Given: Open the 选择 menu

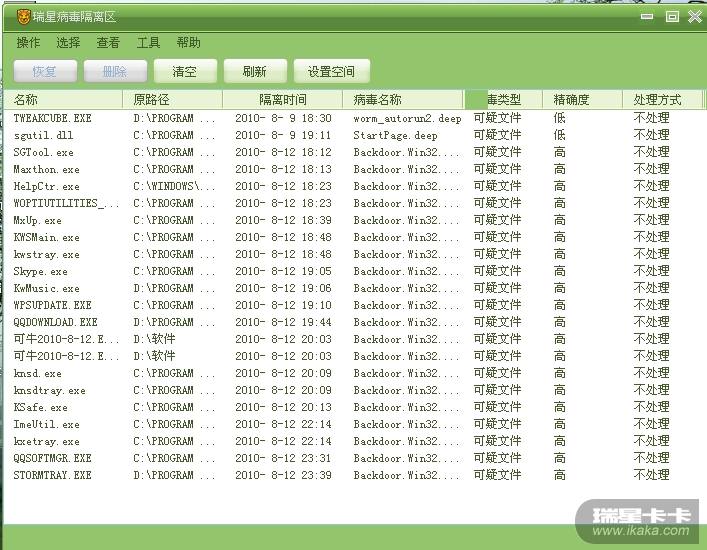Looking at the screenshot, I should tap(68, 43).
